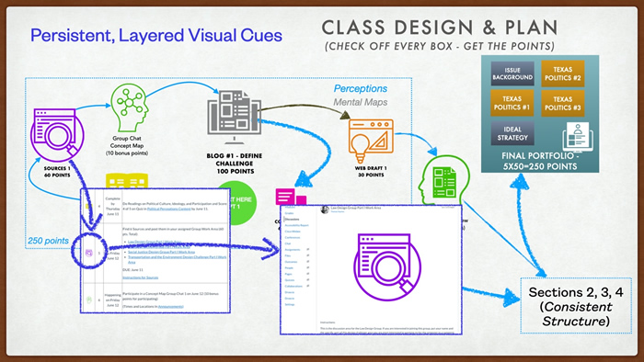This screenshot has height=362, width=644.
Task: Open Discussions in the course sidebar
Action: (x=292, y=220)
